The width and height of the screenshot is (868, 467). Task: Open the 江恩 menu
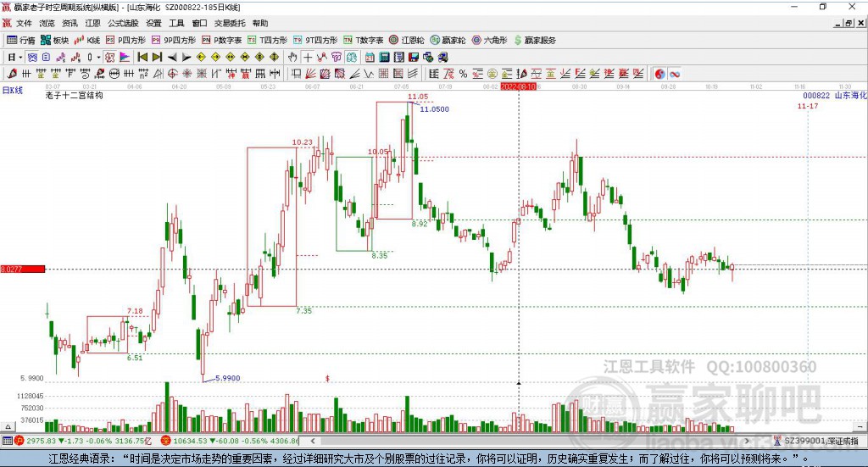tap(92, 23)
